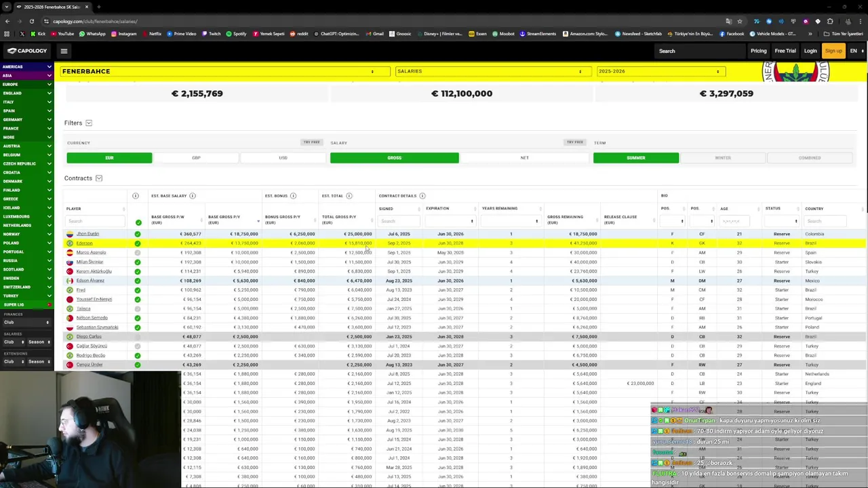Image resolution: width=868 pixels, height=488 pixels.
Task: Open the Salaries page dropdown
Action: click(x=492, y=71)
